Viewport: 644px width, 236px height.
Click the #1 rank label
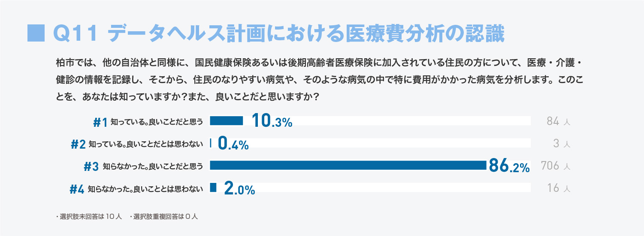(100, 122)
